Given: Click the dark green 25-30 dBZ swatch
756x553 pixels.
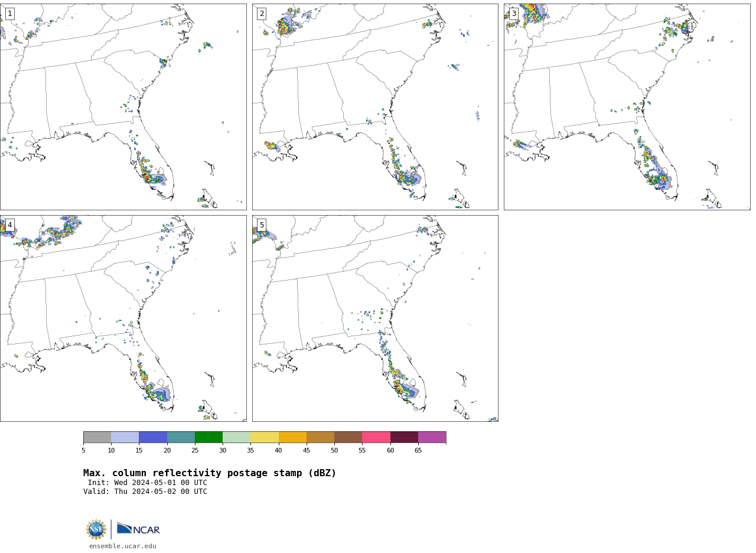Looking at the screenshot, I should (x=208, y=437).
